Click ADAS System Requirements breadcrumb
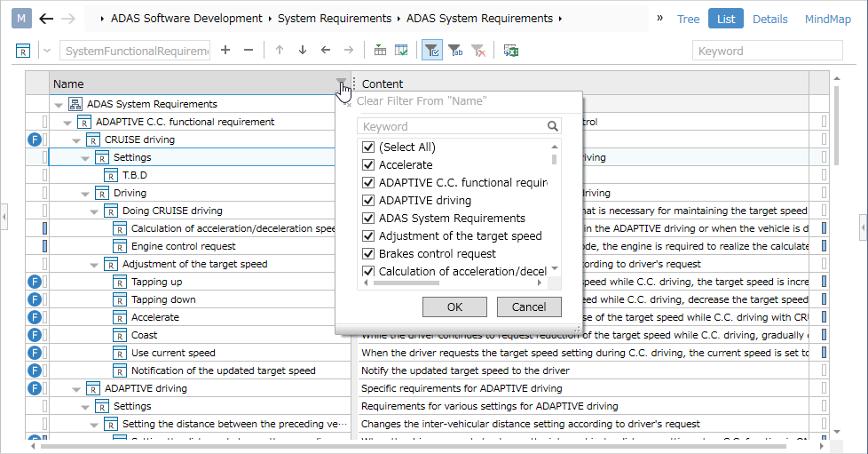Image resolution: width=868 pixels, height=454 pixels. [479, 19]
